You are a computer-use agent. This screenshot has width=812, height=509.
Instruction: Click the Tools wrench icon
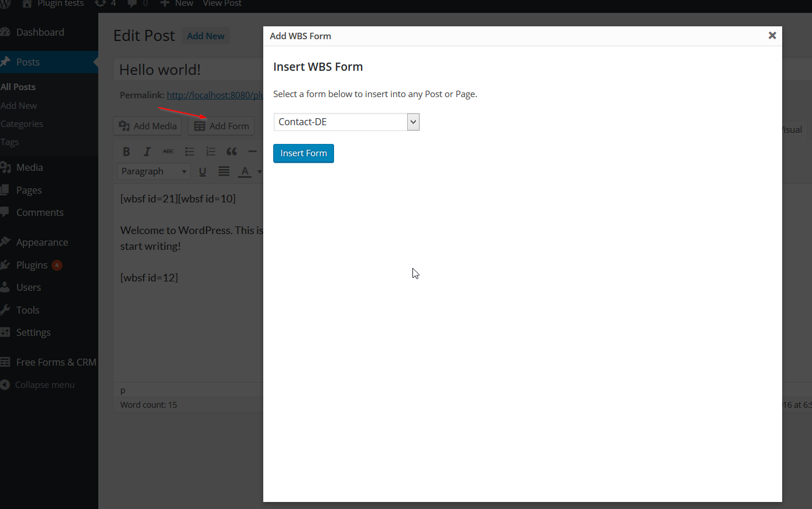[x=5, y=310]
